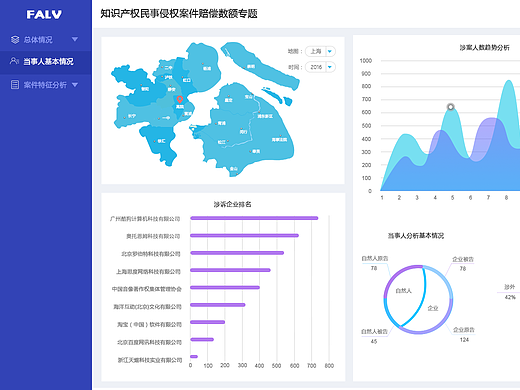Select the 长宁 district on the map

tap(132, 116)
